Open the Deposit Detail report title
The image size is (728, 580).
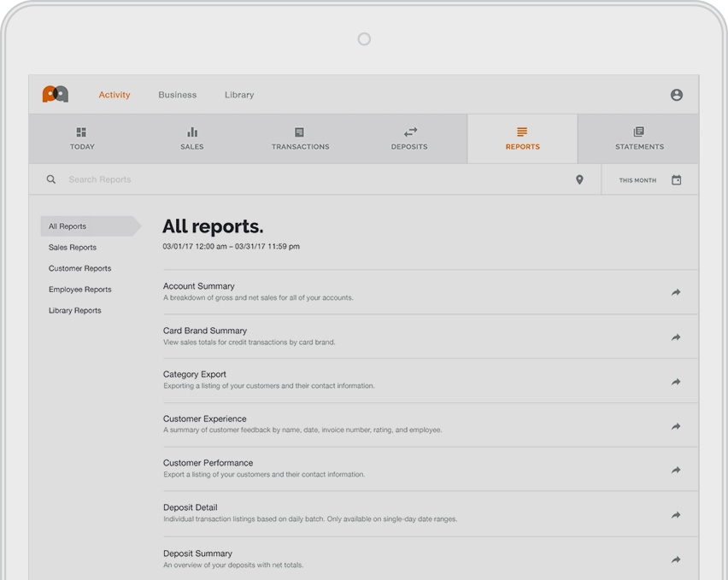pyautogui.click(x=191, y=507)
